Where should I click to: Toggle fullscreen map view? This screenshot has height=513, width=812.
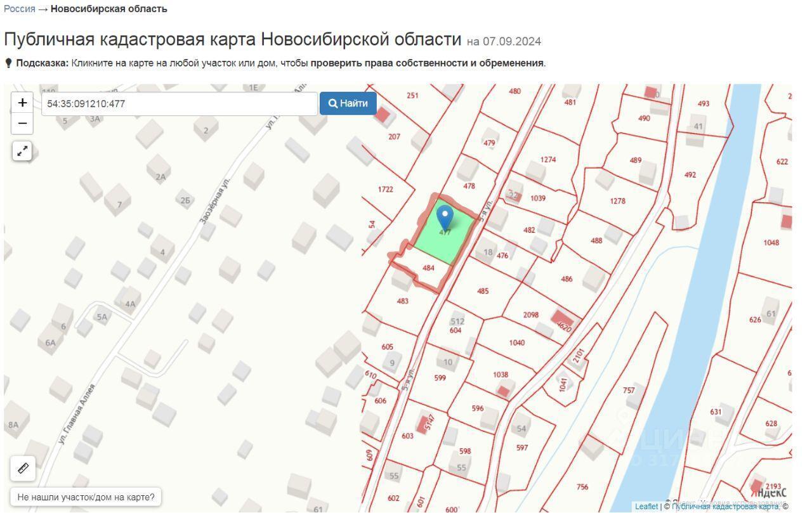click(x=22, y=151)
